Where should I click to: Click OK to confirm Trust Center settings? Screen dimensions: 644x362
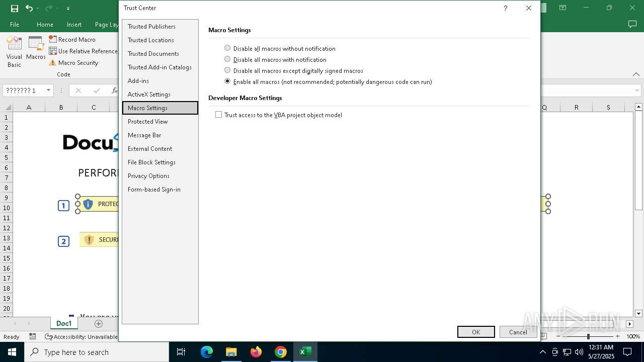476,332
